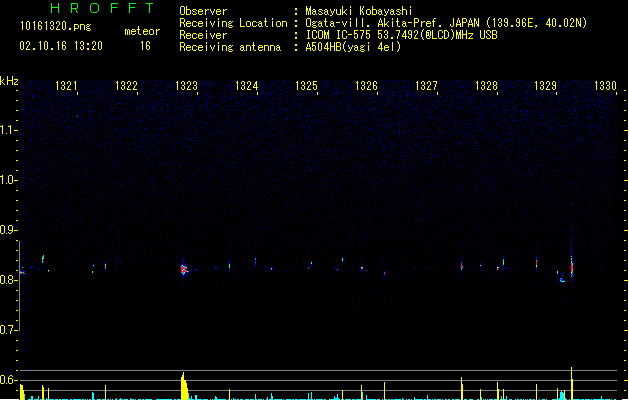Click the 1323 time marker

coord(187,86)
